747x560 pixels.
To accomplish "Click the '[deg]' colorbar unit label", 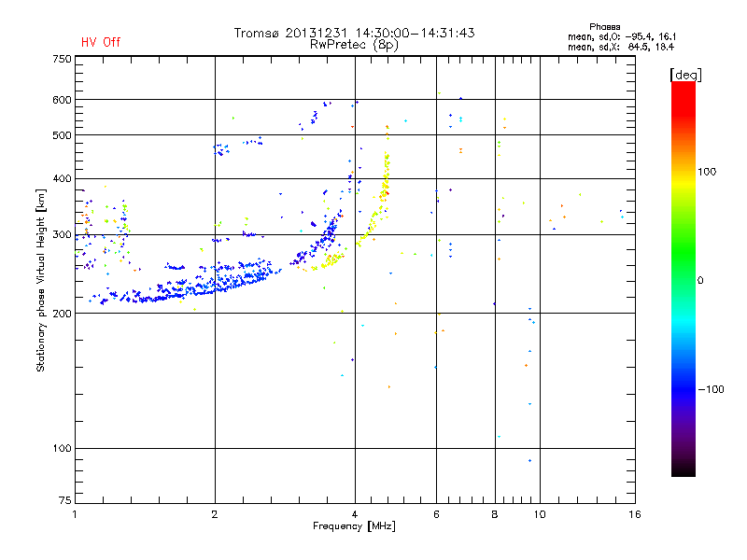I will coord(685,75).
